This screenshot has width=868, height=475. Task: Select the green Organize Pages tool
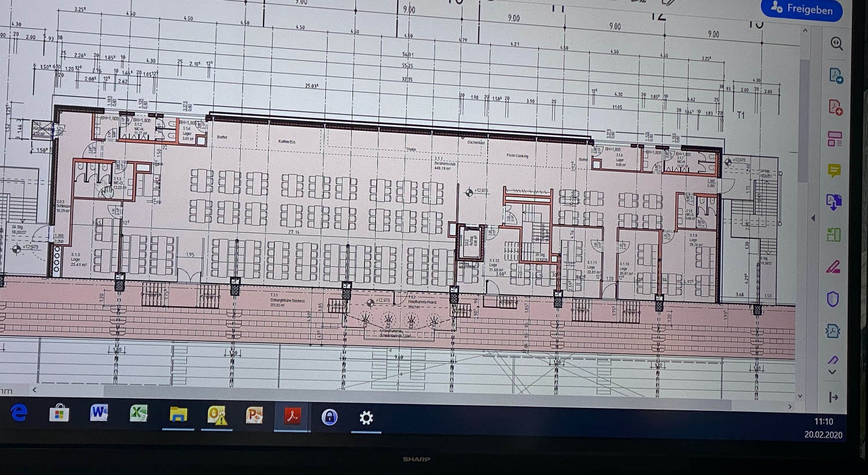pyautogui.click(x=833, y=234)
